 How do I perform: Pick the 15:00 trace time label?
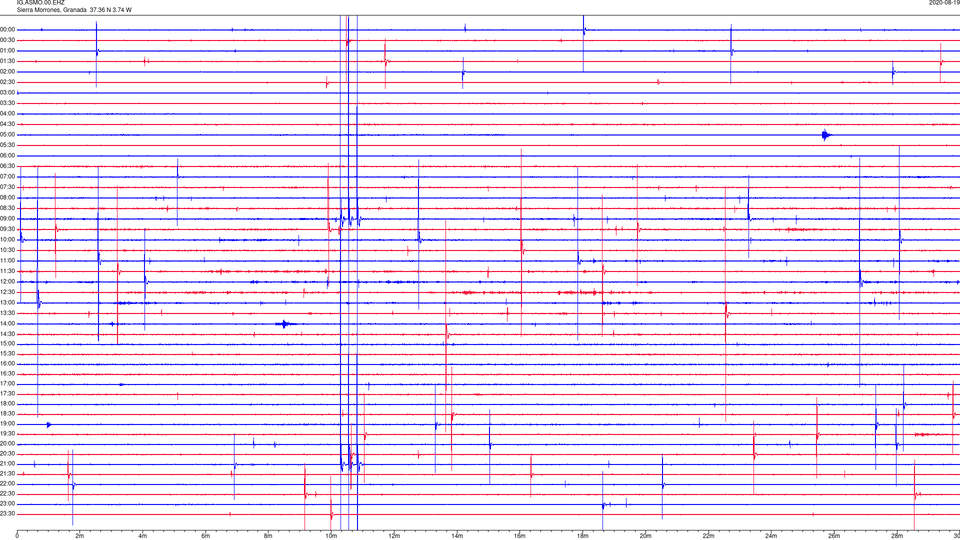[8, 344]
